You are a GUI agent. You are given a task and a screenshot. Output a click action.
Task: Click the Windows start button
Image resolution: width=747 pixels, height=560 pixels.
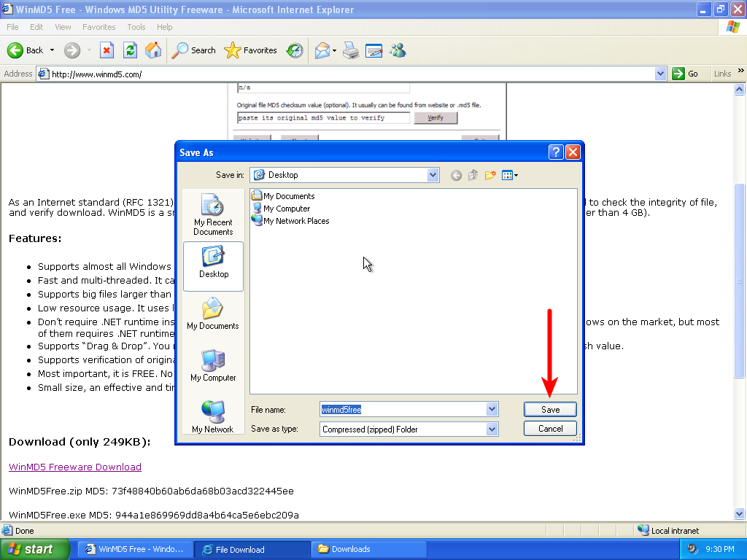point(35,549)
